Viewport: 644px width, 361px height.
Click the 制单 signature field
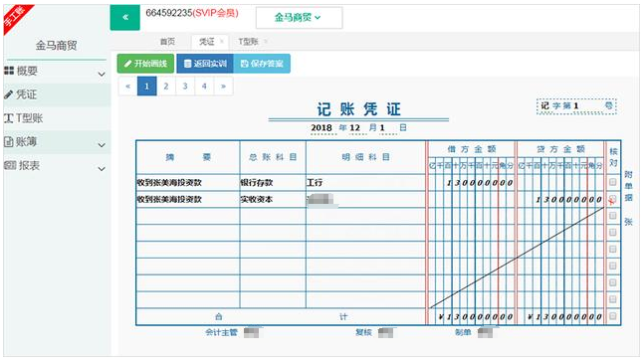pyautogui.click(x=486, y=332)
